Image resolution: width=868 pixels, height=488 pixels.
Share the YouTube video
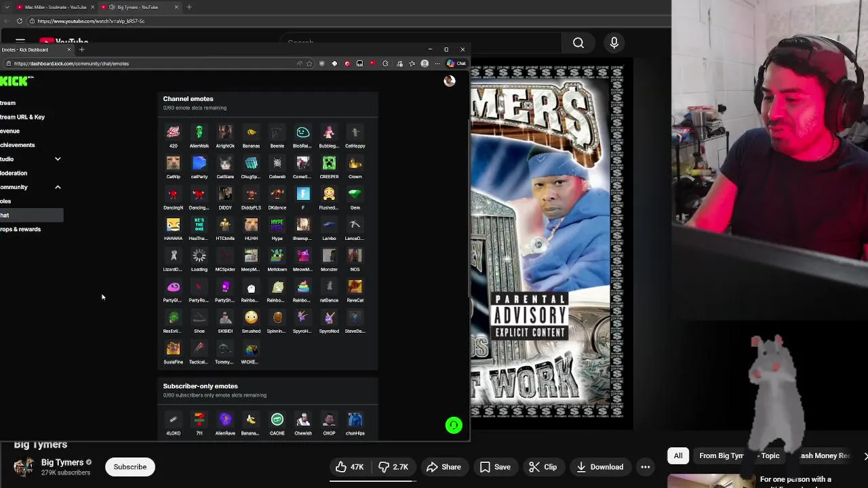443,467
